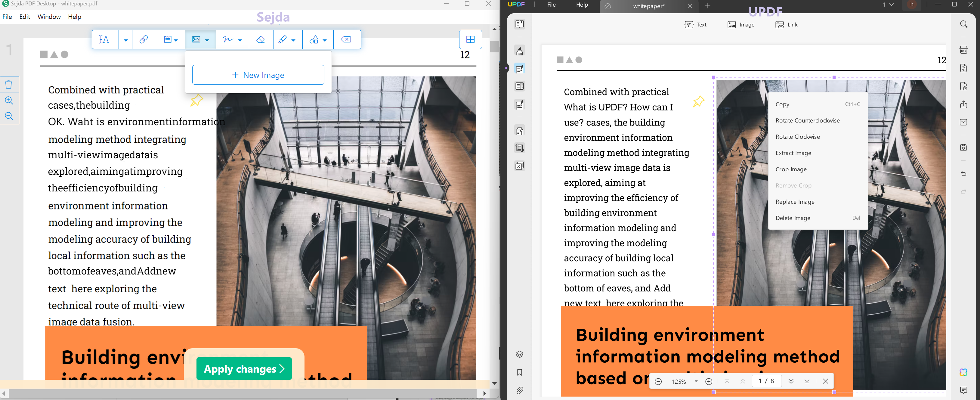Open UPDF's AI Assistant colorful icon
The image size is (980, 400).
[964, 372]
